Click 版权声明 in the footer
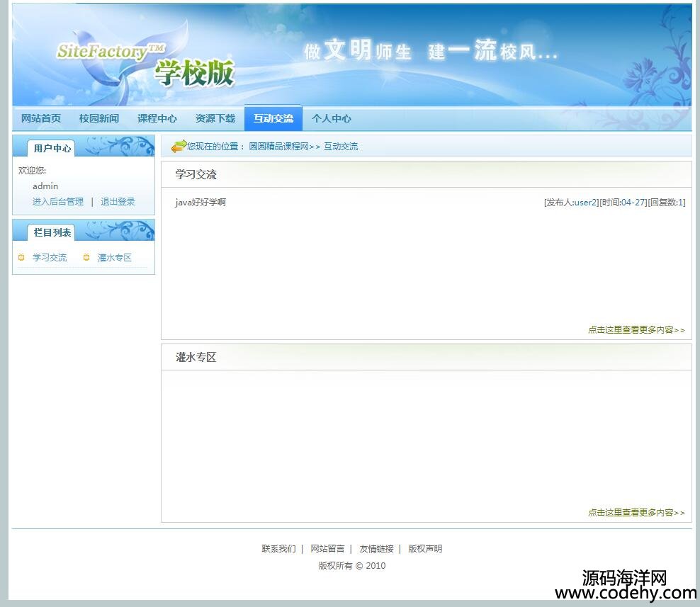Screen dimensions: 700x607 pyautogui.click(x=425, y=549)
